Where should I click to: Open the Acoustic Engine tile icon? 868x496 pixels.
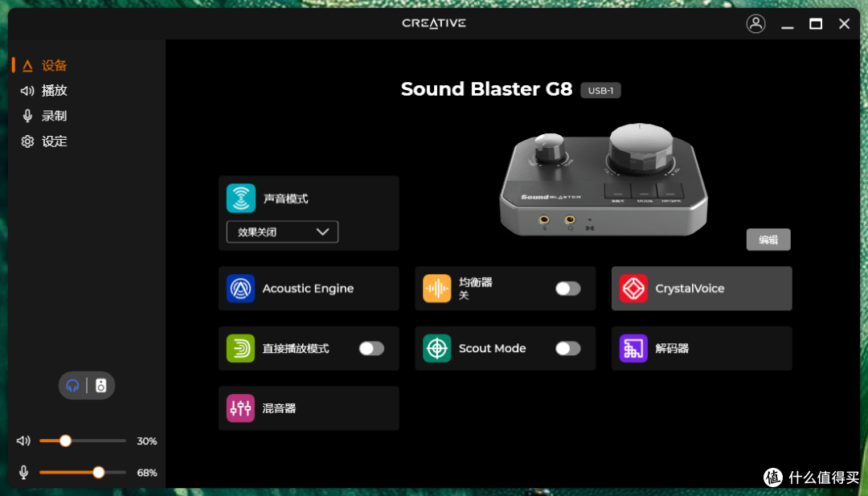[x=241, y=289]
